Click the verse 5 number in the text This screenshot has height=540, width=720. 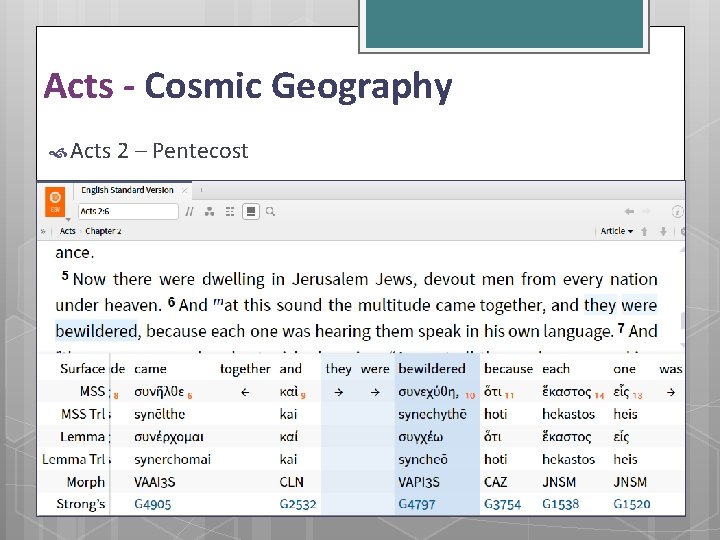[65, 276]
